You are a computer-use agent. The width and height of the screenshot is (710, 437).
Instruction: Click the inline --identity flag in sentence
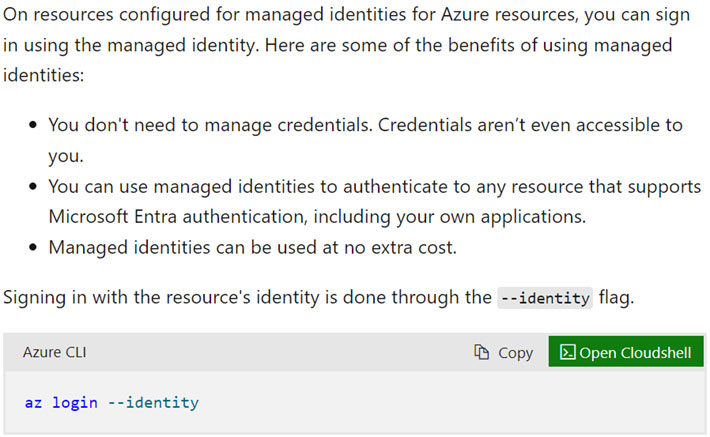[545, 298]
